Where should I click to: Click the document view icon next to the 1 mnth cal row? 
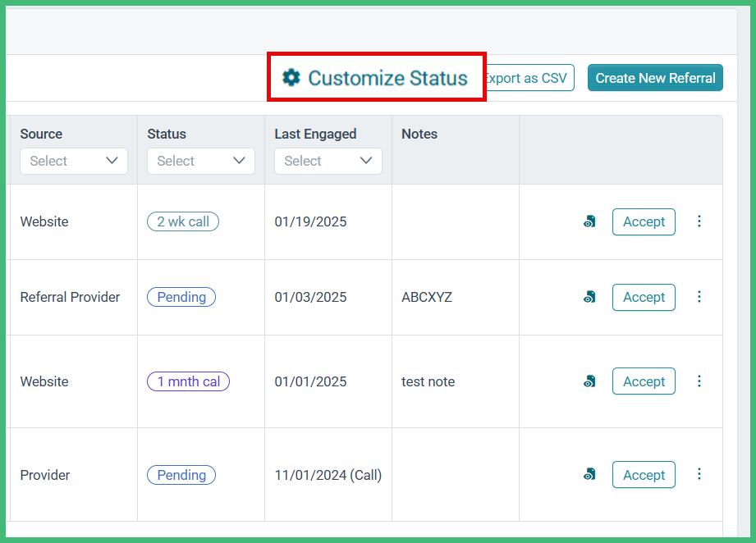589,381
